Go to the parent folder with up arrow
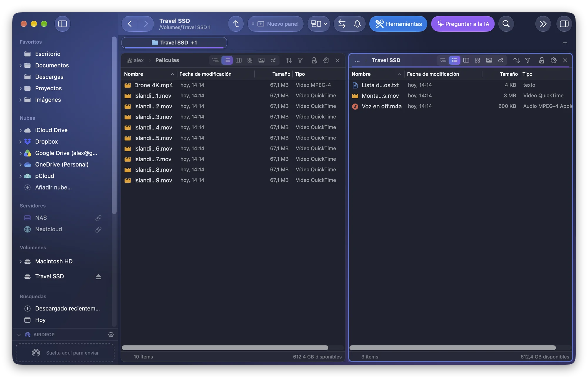 236,24
